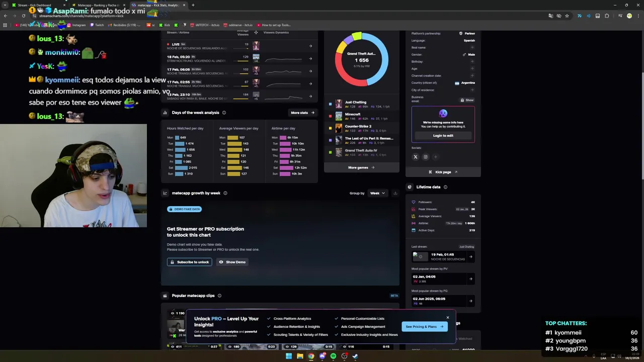Screen dimensions: 644x362
Task: Click Last stream thumbnail image
Action: [420, 256]
